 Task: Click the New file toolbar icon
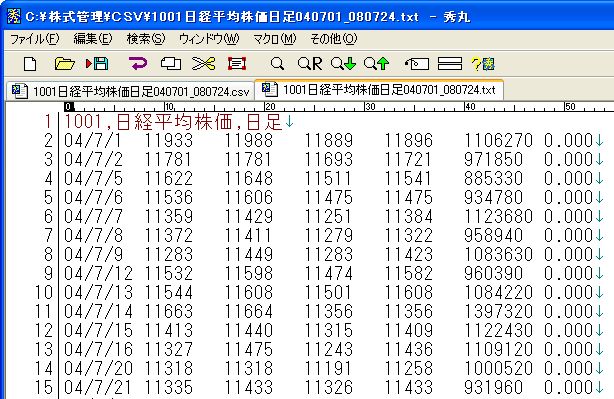point(30,63)
